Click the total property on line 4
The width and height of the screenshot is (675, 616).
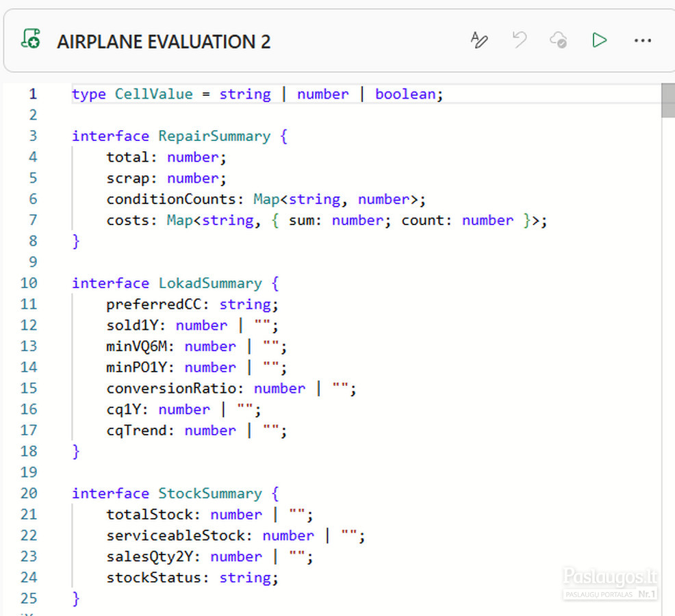tap(128, 157)
